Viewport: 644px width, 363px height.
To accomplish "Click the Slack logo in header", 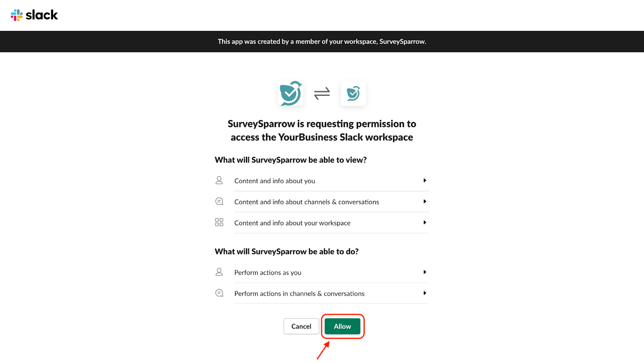I will click(34, 15).
